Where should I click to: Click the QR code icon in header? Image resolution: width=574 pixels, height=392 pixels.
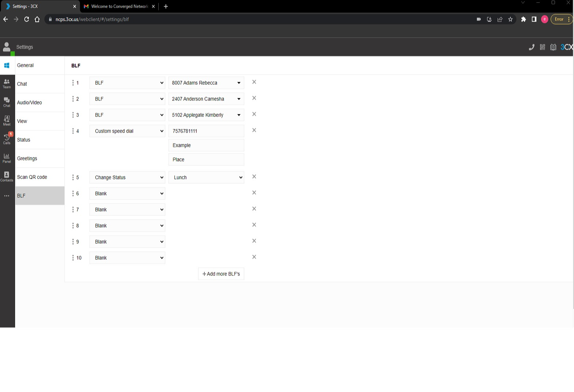click(543, 47)
